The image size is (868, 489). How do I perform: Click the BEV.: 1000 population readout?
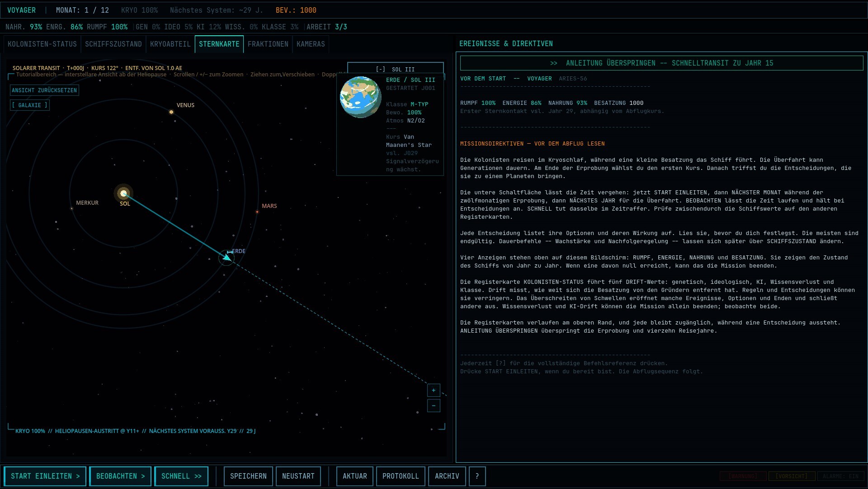(x=296, y=10)
